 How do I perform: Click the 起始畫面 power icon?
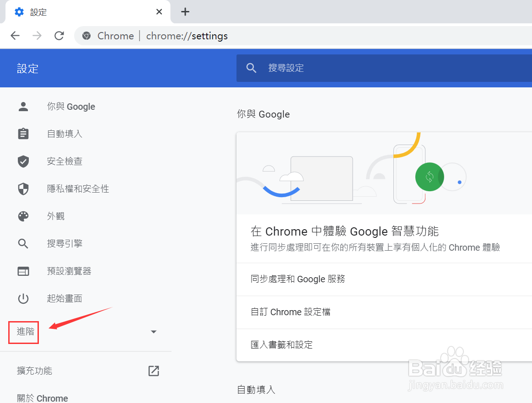pyautogui.click(x=23, y=298)
